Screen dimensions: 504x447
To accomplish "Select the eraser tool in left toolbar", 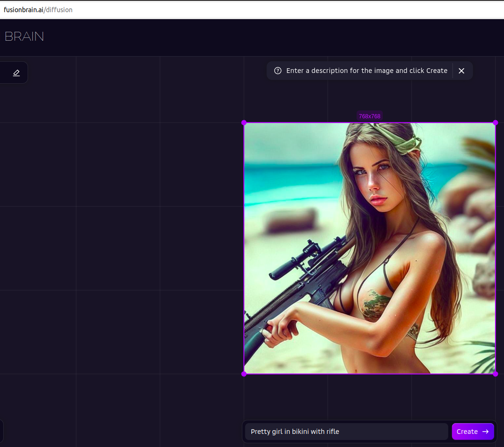I will click(16, 73).
